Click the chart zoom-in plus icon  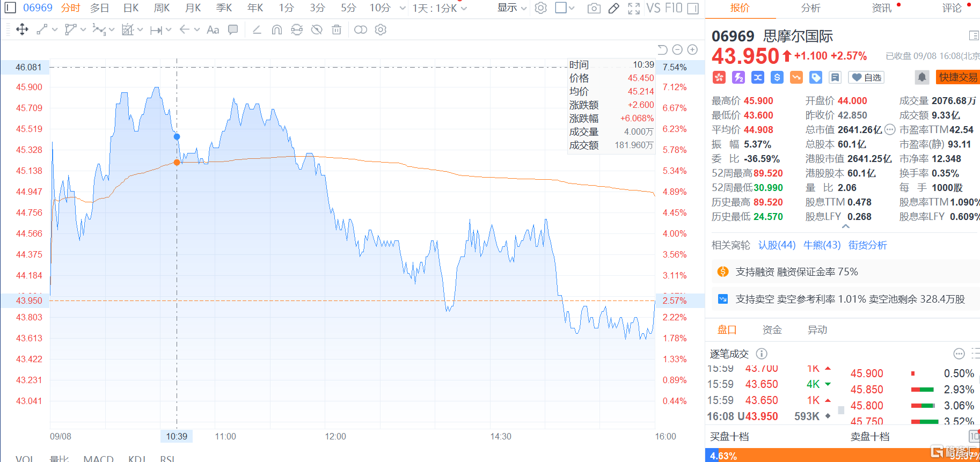(x=693, y=50)
